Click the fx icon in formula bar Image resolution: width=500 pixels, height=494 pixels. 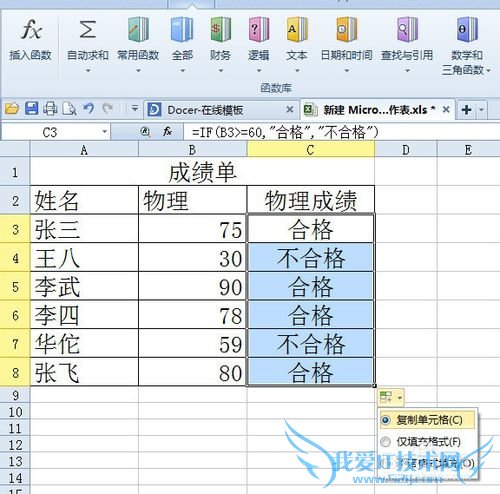pyautogui.click(x=167, y=132)
